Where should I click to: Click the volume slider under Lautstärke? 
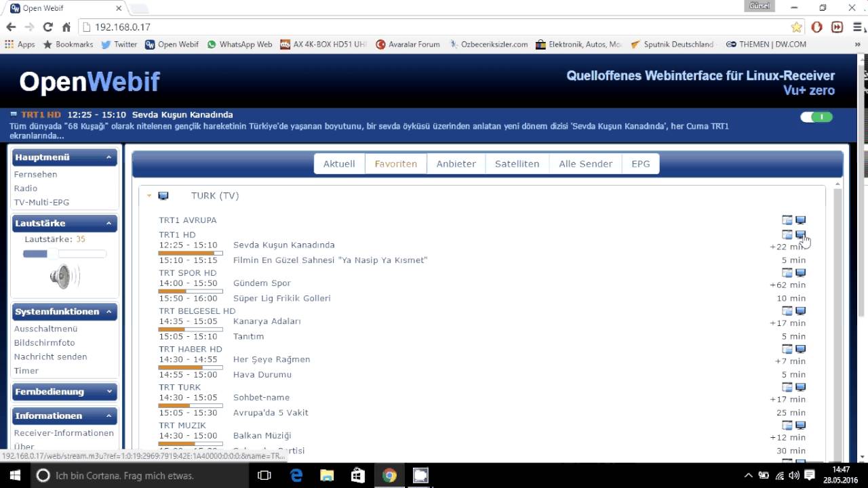(x=64, y=254)
